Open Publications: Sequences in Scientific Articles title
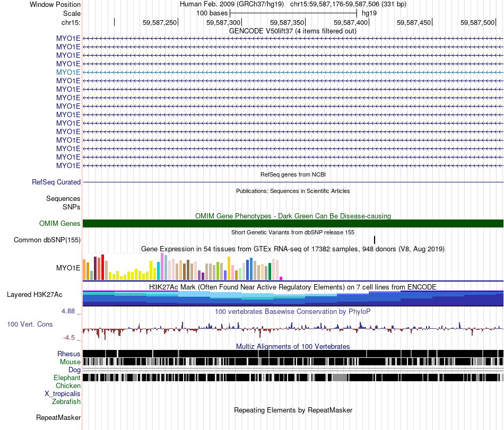This screenshot has height=430, width=504. [x=293, y=191]
